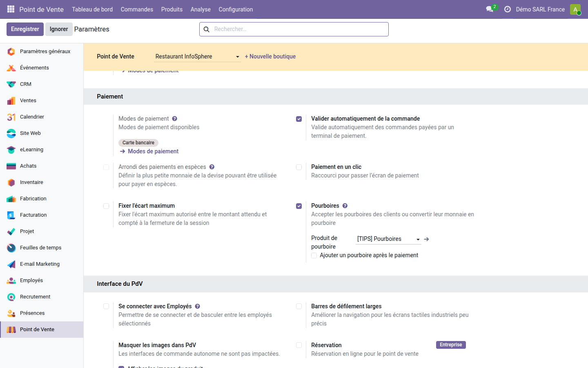Open the Produit de pourboire dropdown
The height and width of the screenshot is (368, 588).
(x=388, y=239)
